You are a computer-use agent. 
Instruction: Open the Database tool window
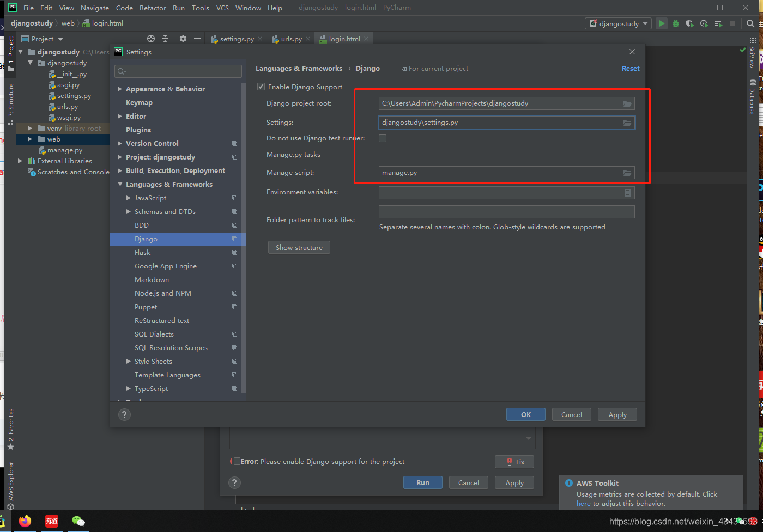point(752,97)
